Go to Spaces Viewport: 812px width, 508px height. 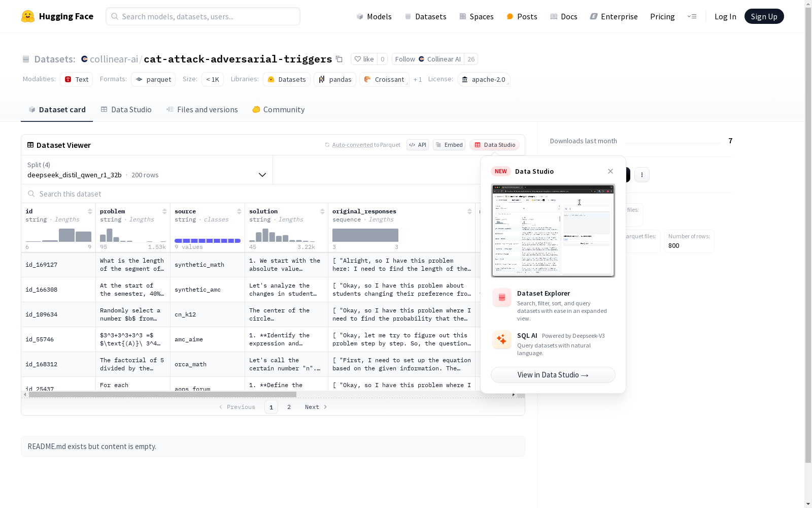(x=476, y=16)
